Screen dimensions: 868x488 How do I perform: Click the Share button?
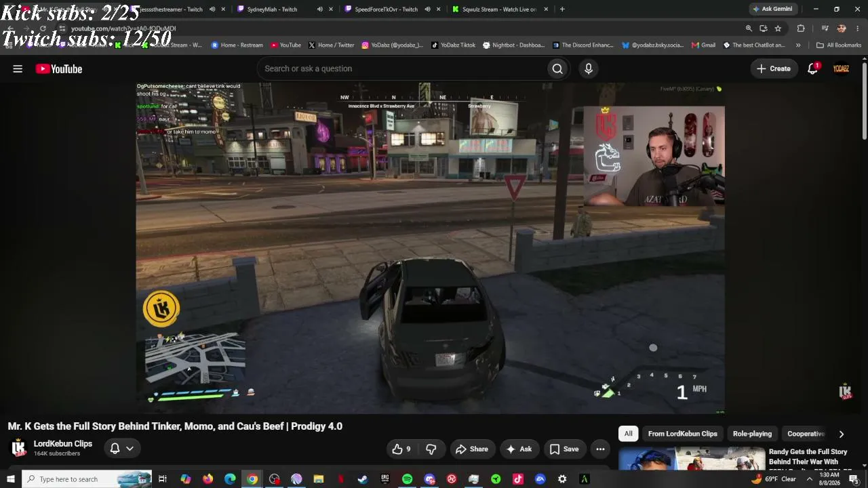[472, 449]
